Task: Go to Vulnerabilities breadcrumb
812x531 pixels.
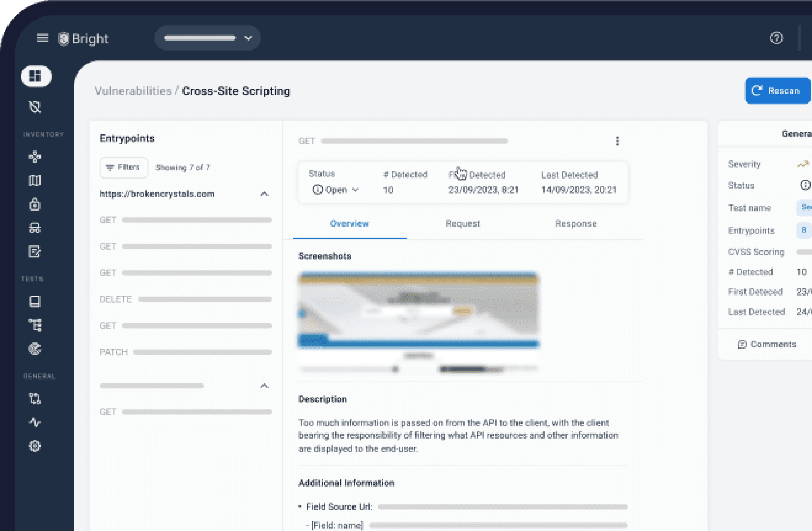Action: [x=133, y=91]
